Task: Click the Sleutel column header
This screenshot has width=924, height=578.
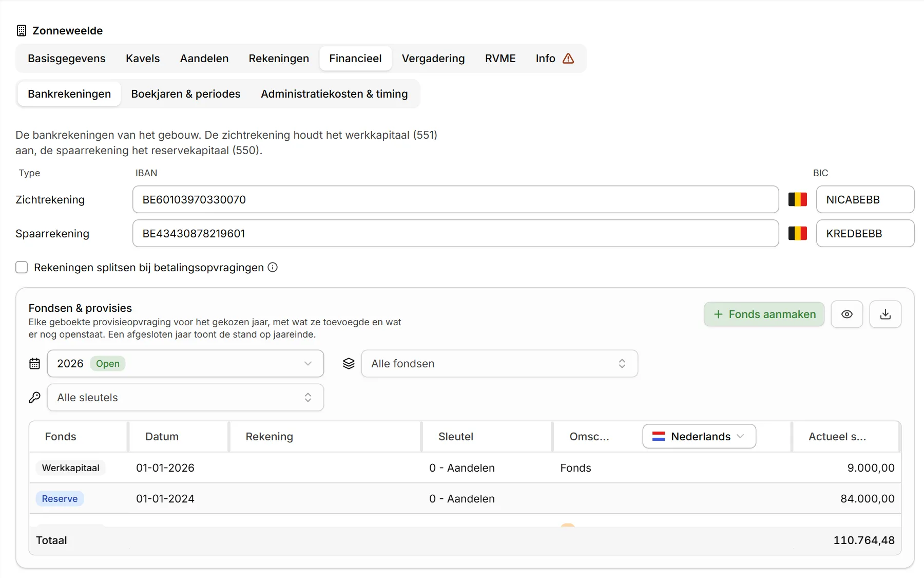Action: pos(487,437)
